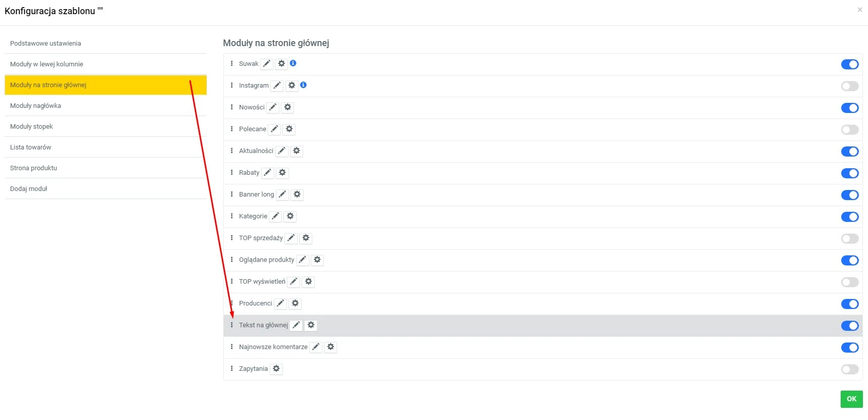
Task: Open Instagram module settings gear
Action: tap(292, 86)
